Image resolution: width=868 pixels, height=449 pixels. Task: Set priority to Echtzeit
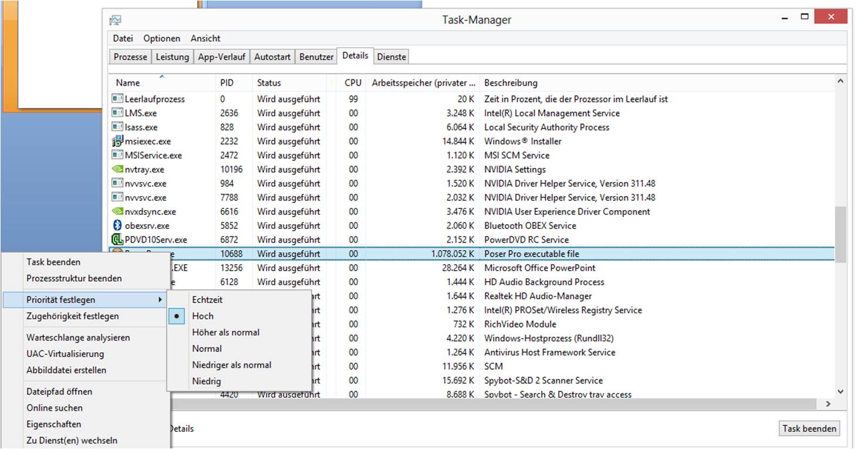coord(207,299)
